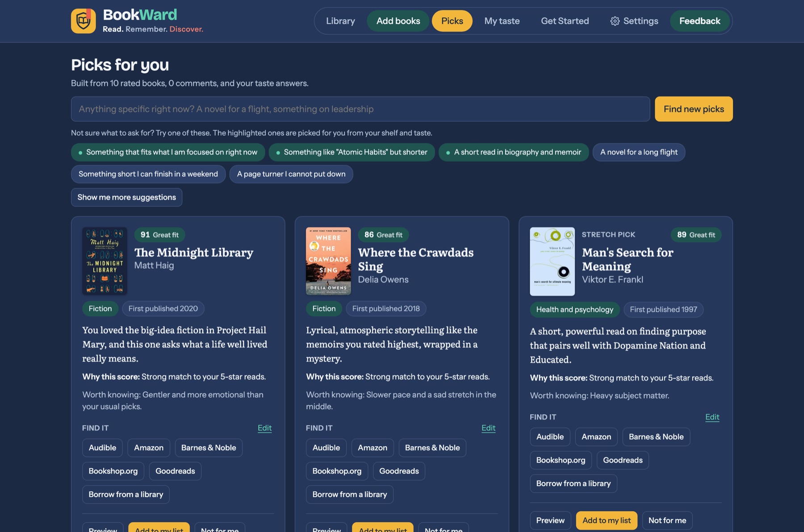804x532 pixels.
Task: Go to the Add books tab
Action: [398, 21]
